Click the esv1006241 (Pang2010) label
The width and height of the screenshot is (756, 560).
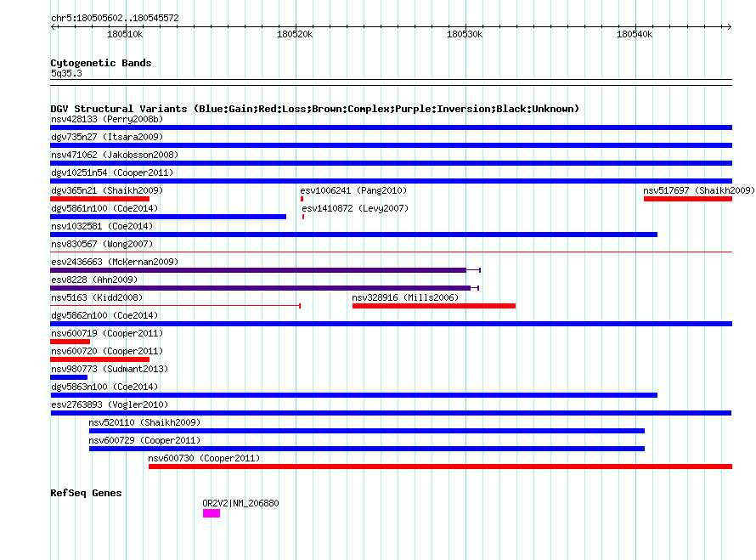[x=353, y=190]
